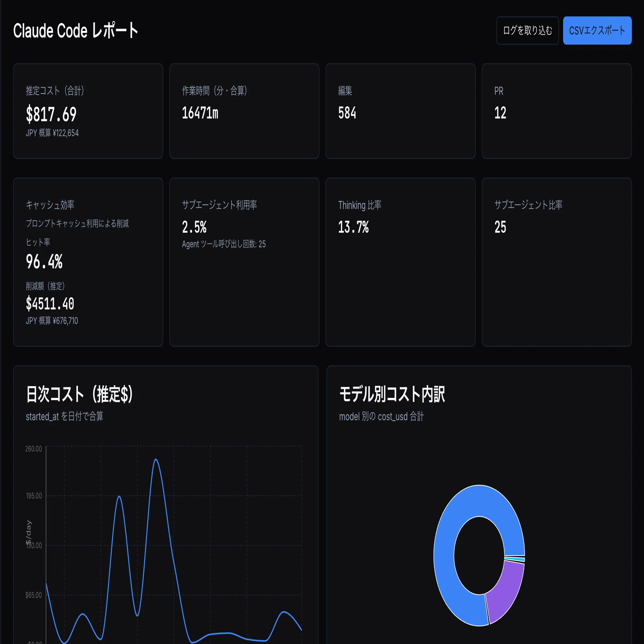Click the started_at を日付で合算 subtitle

pos(65,416)
